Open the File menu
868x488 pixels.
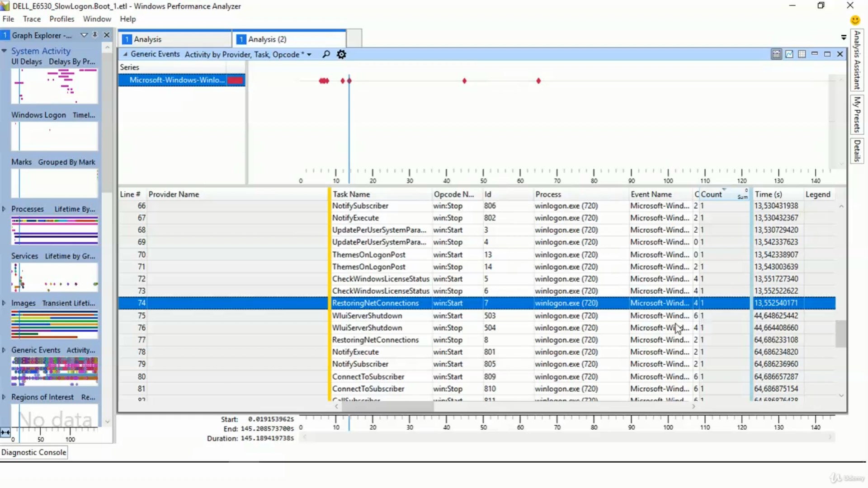point(8,19)
